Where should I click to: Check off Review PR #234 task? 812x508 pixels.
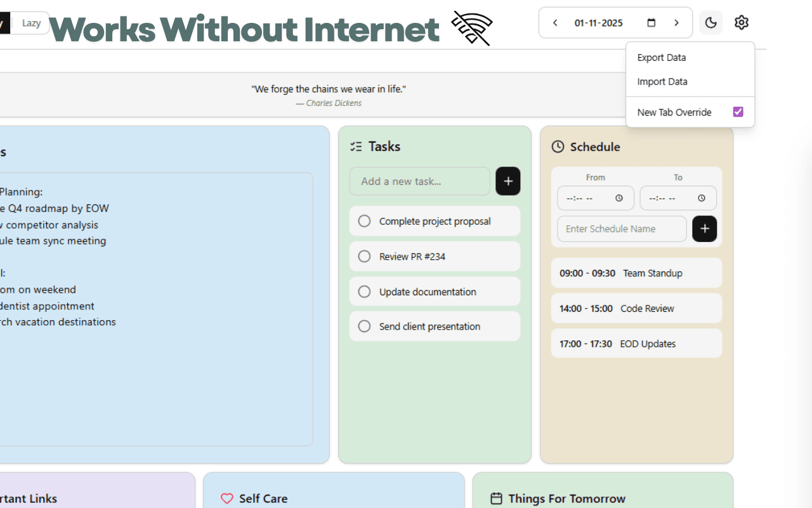(x=364, y=257)
